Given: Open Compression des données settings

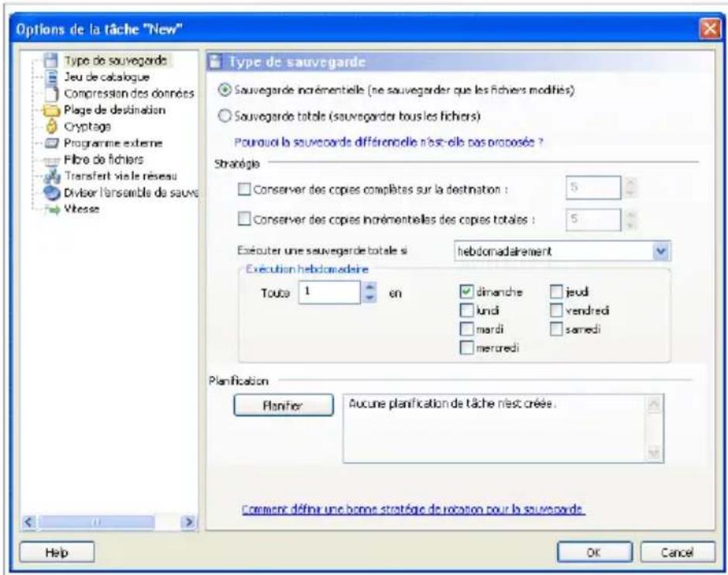Looking at the screenshot, I should coord(129,94).
